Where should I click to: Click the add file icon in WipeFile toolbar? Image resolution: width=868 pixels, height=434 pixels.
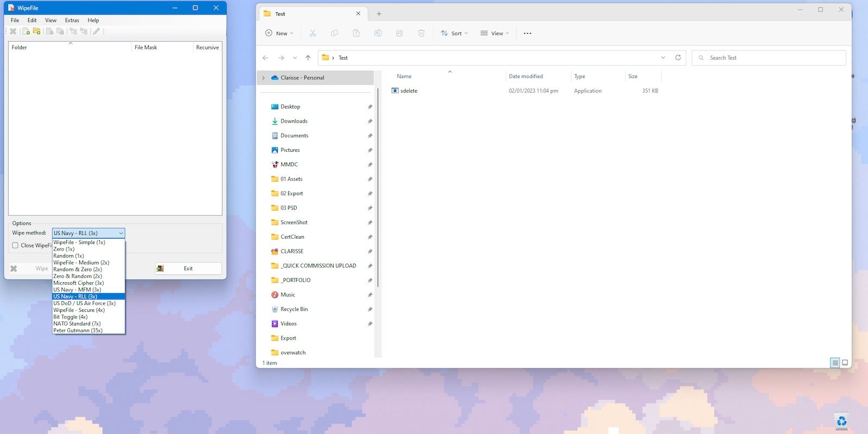26,31
